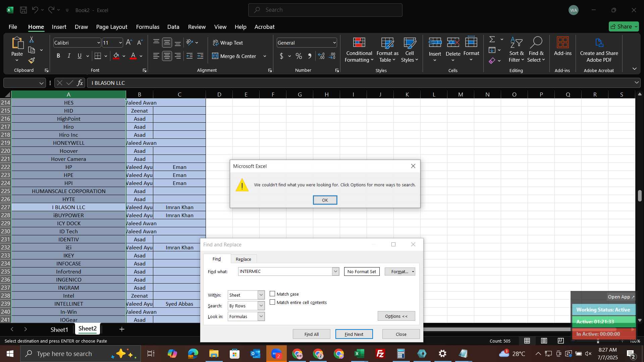
Task: Click the vertical scrollbar thumb
Action: (x=640, y=196)
